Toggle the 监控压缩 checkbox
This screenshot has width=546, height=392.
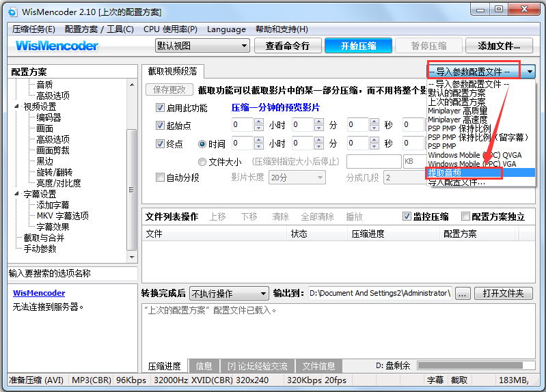pyautogui.click(x=407, y=216)
